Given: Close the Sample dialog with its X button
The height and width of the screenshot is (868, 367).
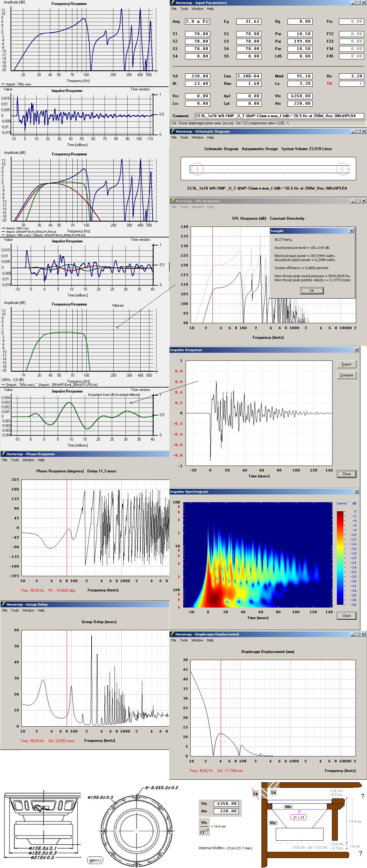Looking at the screenshot, I should (351, 231).
